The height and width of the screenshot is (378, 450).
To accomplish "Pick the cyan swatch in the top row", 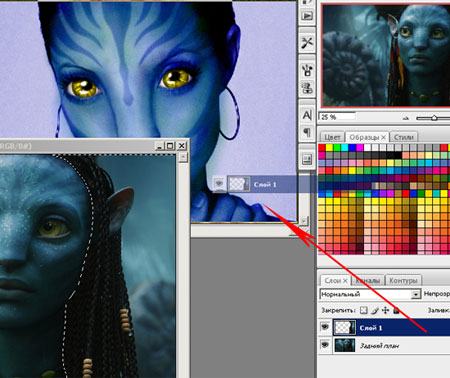I will point(345,147).
